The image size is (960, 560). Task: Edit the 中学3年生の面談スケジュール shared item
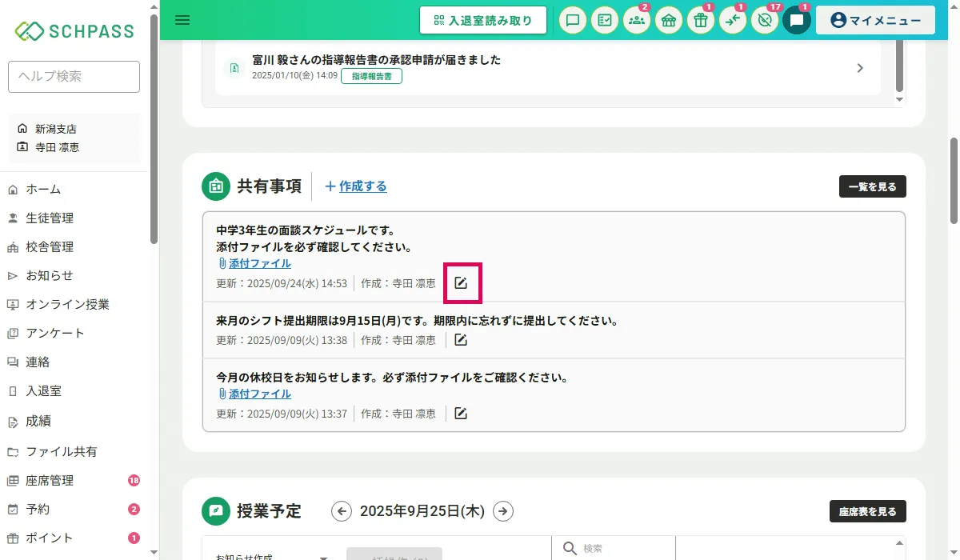[x=461, y=283]
